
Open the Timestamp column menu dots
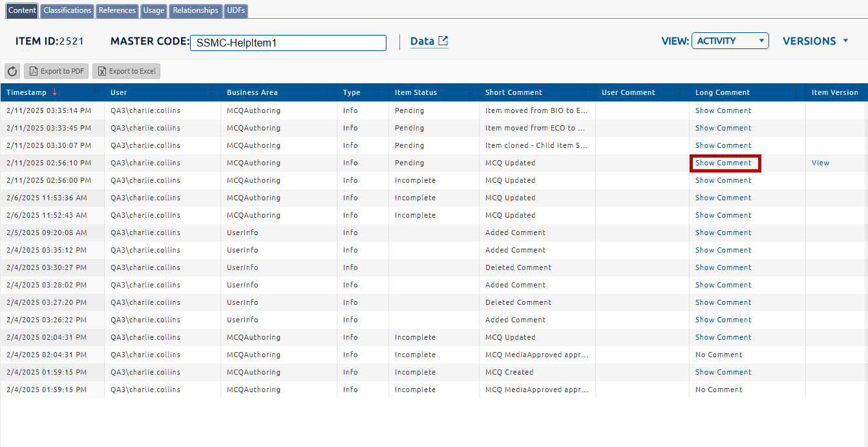(x=95, y=92)
